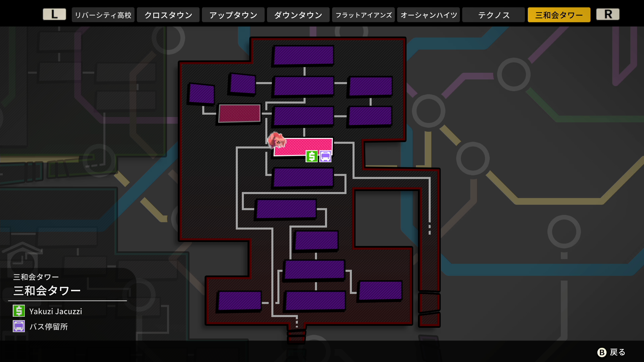
Task: Click the player character head marker
Action: (277, 140)
